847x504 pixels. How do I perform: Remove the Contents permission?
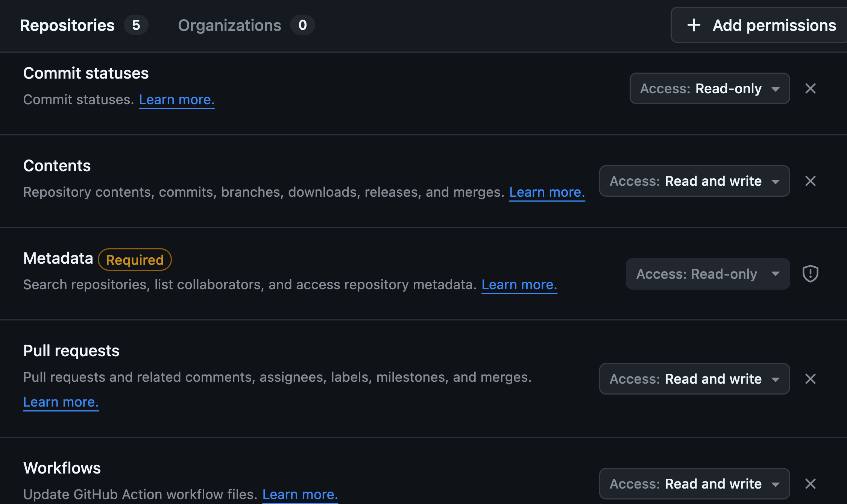click(810, 181)
